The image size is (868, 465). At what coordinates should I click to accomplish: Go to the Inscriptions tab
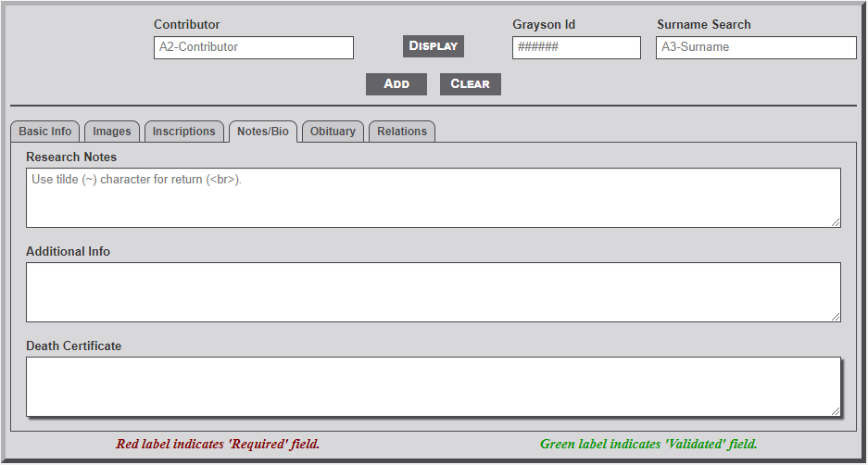(x=183, y=132)
